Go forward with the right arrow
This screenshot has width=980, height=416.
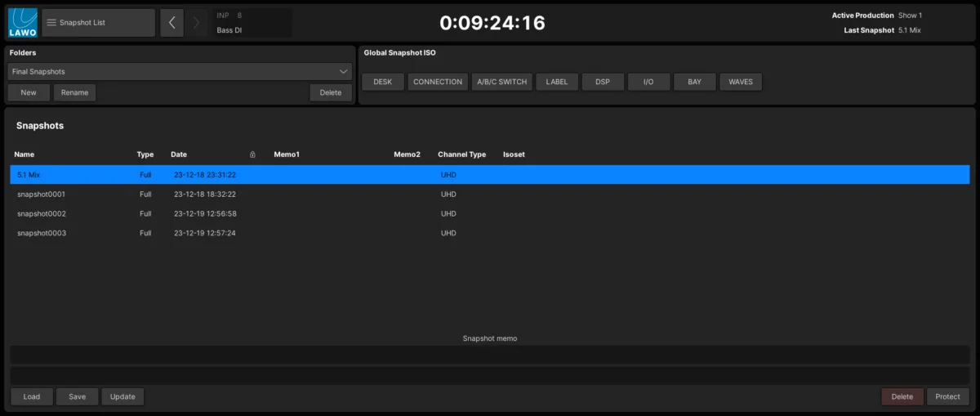pos(196,23)
